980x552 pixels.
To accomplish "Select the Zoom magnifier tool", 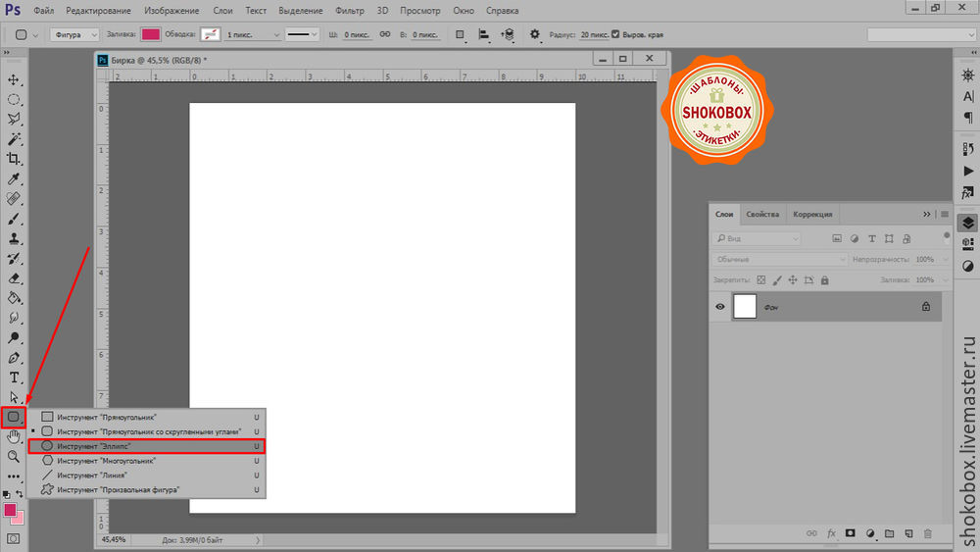I will pos(14,457).
